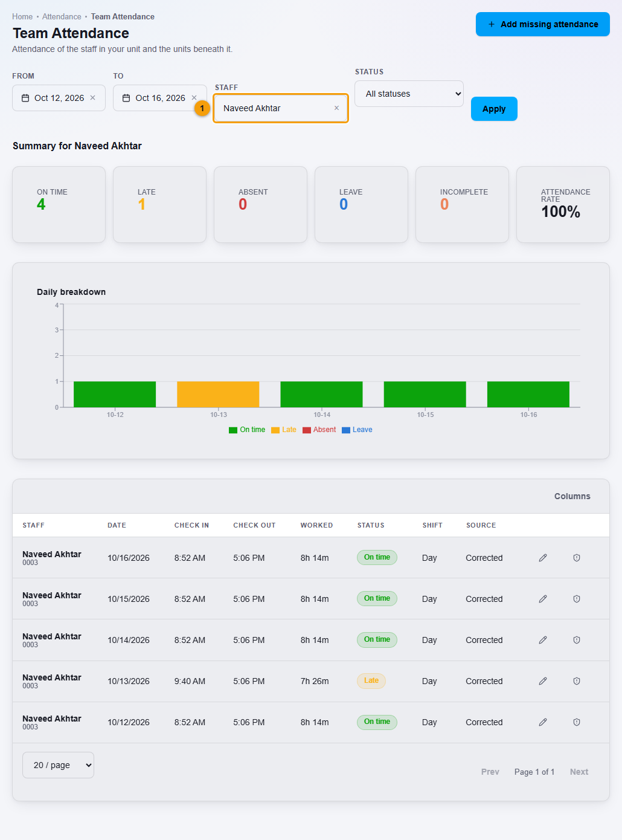The image size is (622, 840).
Task: Open the Columns selector for the table
Action: click(572, 496)
